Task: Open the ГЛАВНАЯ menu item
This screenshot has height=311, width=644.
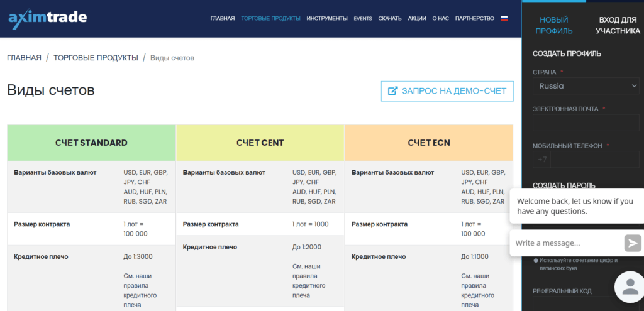Action: click(x=222, y=18)
